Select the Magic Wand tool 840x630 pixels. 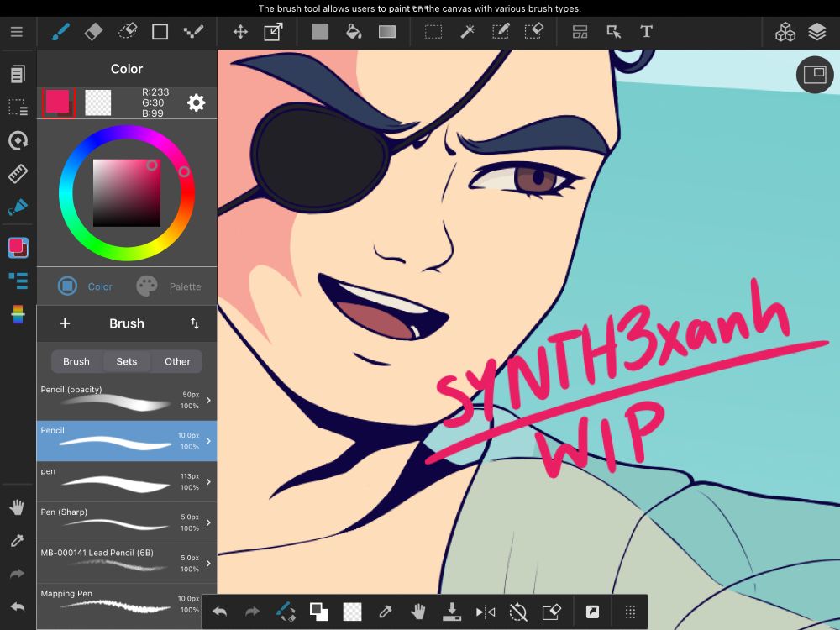click(467, 32)
